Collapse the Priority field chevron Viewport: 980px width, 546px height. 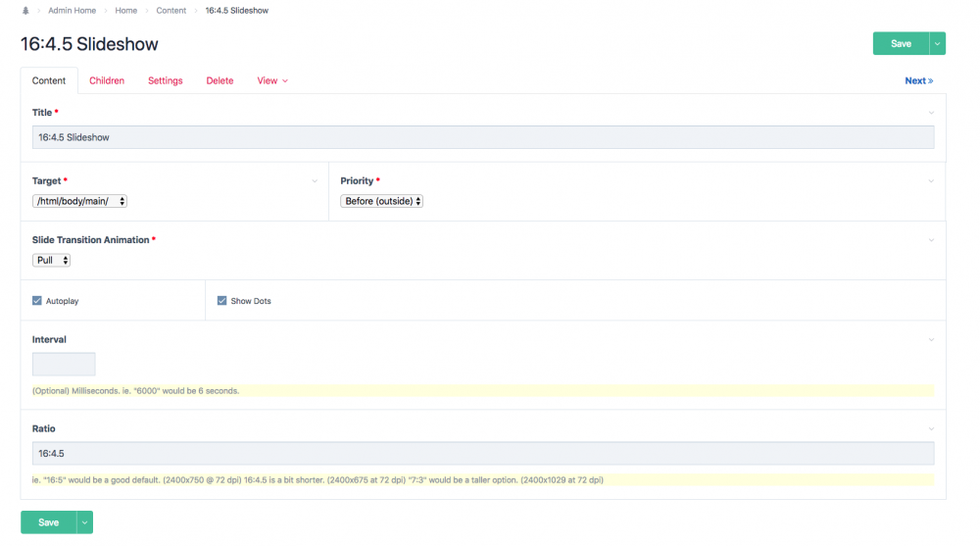tap(931, 181)
